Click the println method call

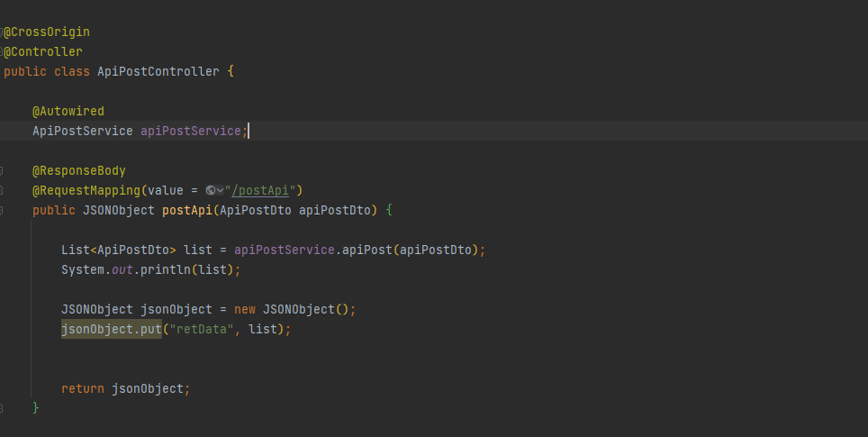pos(166,270)
